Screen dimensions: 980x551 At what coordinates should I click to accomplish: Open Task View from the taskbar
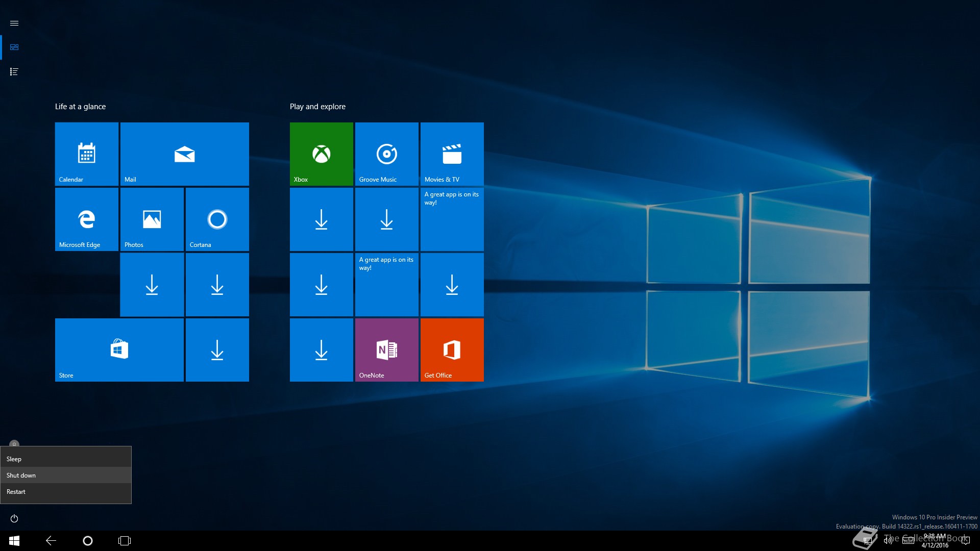125,541
